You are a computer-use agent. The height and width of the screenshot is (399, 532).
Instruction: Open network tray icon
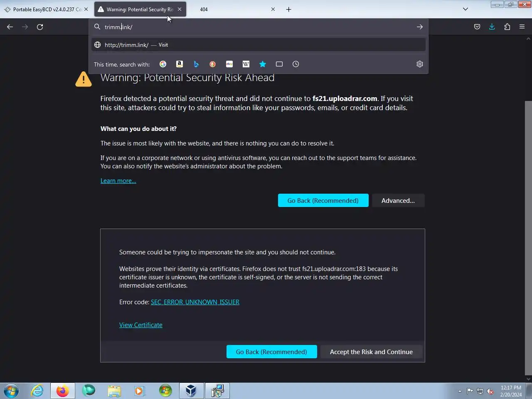(480, 391)
